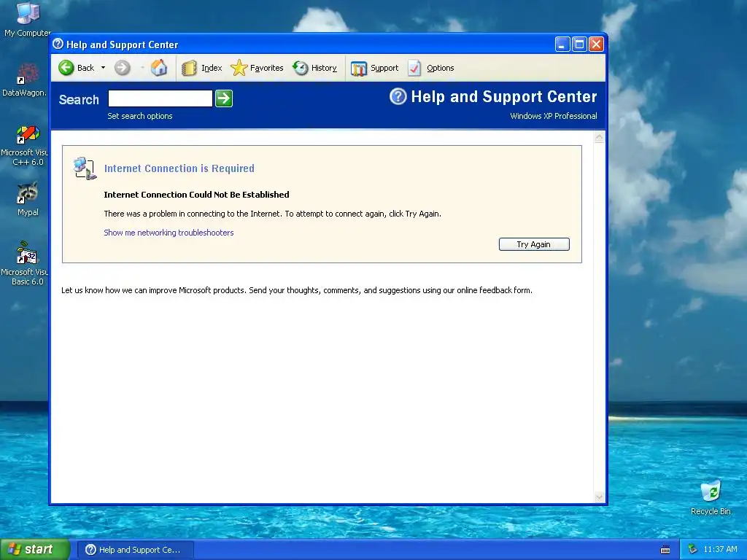Click the Help and Support Center title icon
The image size is (747, 560).
(58, 44)
